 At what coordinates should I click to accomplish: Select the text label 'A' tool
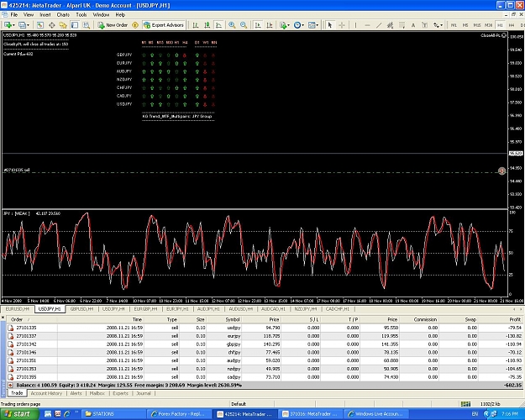[413, 25]
